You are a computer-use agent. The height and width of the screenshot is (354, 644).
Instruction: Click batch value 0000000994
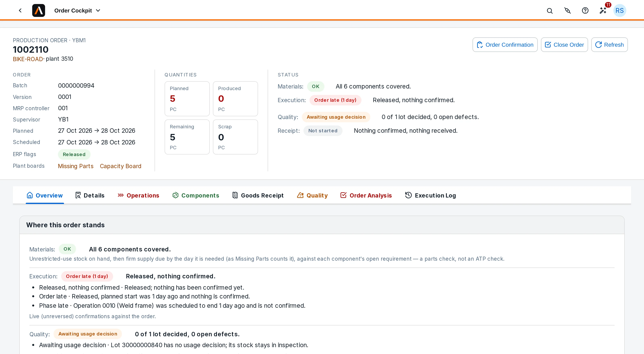coord(76,85)
